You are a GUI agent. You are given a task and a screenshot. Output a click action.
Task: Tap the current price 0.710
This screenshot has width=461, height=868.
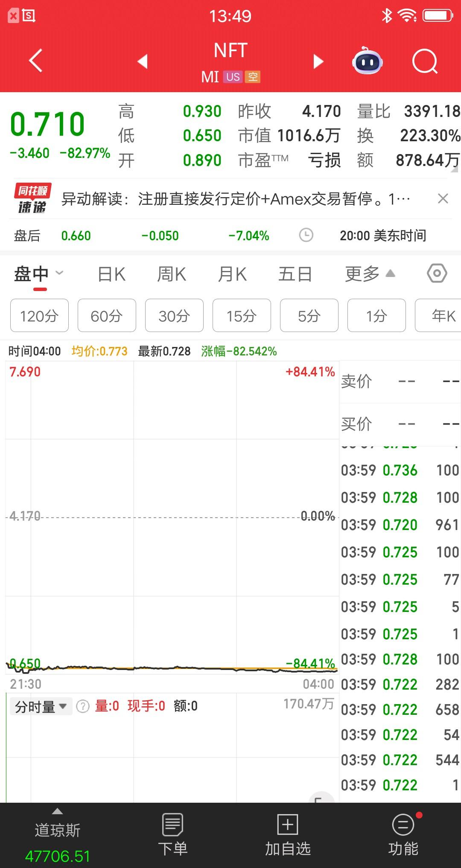(x=47, y=124)
